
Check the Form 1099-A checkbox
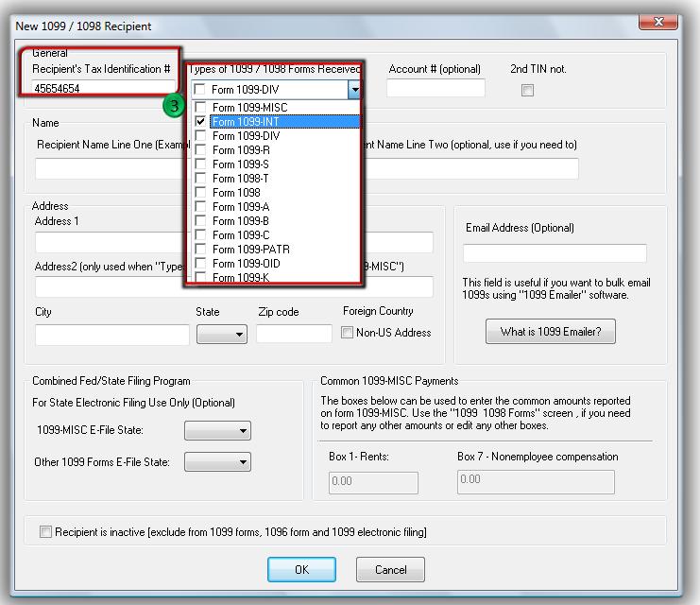(x=200, y=206)
